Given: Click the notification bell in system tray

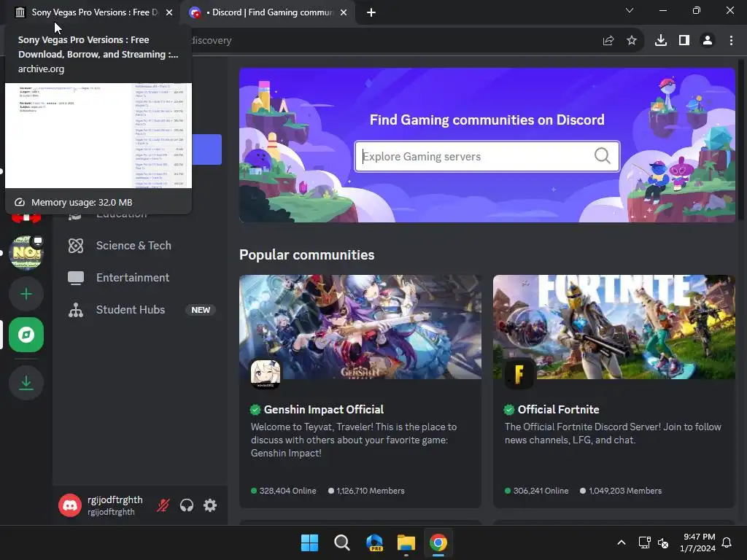Looking at the screenshot, I should pos(727,542).
